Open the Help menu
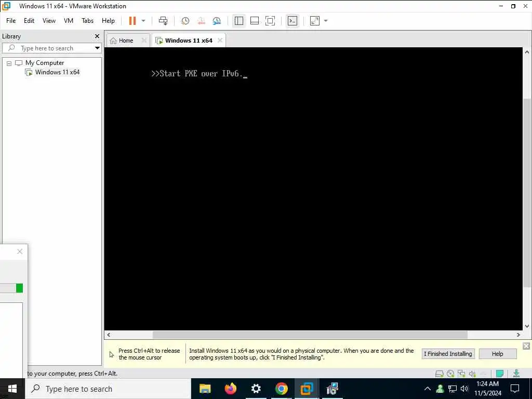This screenshot has width=532, height=399. tap(108, 21)
